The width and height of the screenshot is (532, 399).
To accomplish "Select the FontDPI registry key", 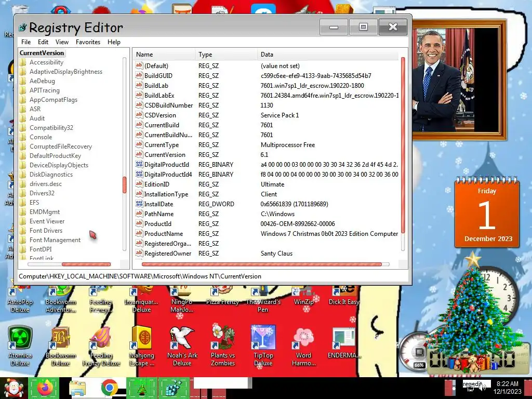I will click(41, 249).
